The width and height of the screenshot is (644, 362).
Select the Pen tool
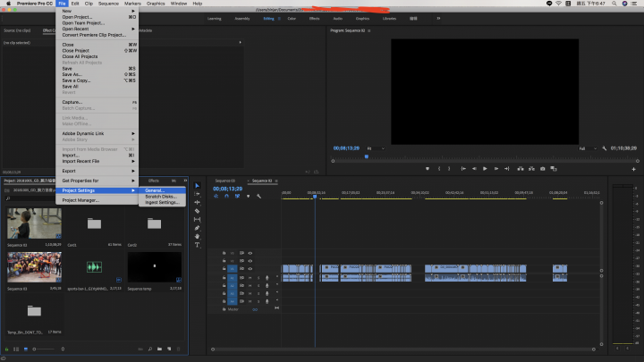click(x=197, y=228)
